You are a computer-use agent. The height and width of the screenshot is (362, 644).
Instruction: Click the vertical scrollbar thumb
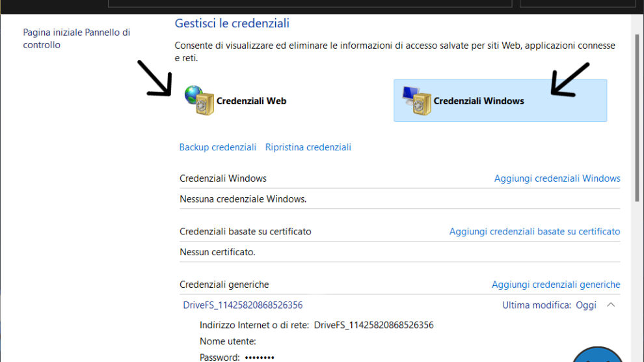click(x=637, y=117)
